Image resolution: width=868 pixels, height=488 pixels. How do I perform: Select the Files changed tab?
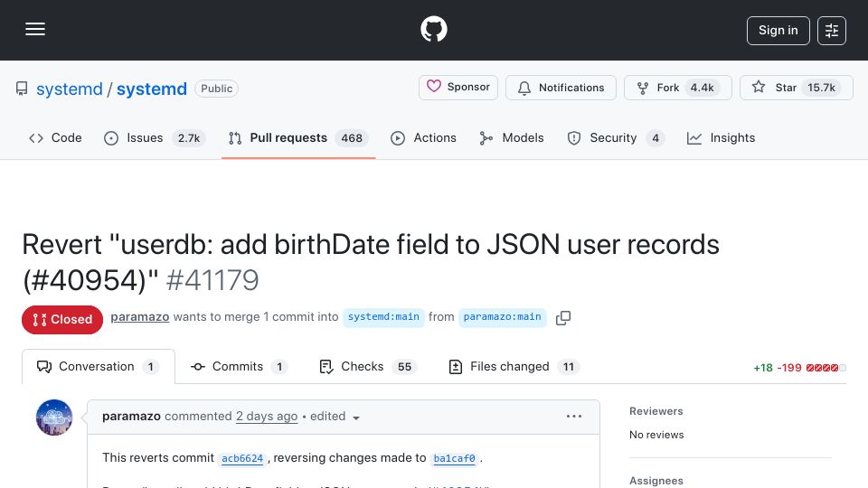pos(514,366)
